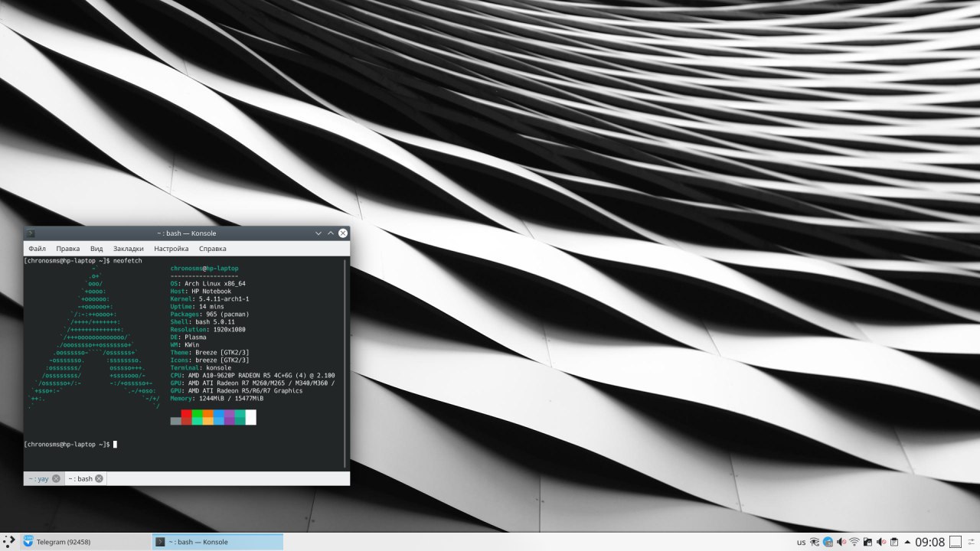Open the clipboard tray icon
The height and width of the screenshot is (551, 980).
tap(893, 542)
